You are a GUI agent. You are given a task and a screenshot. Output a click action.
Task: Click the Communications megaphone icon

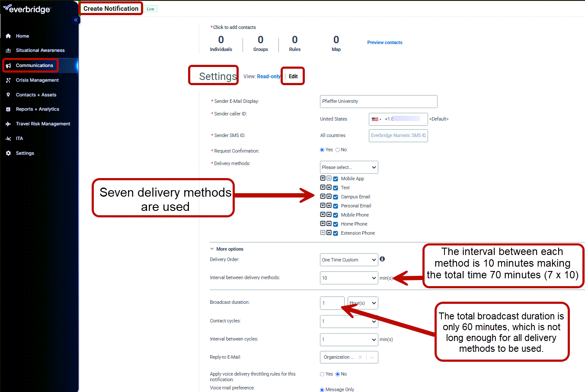(8, 66)
